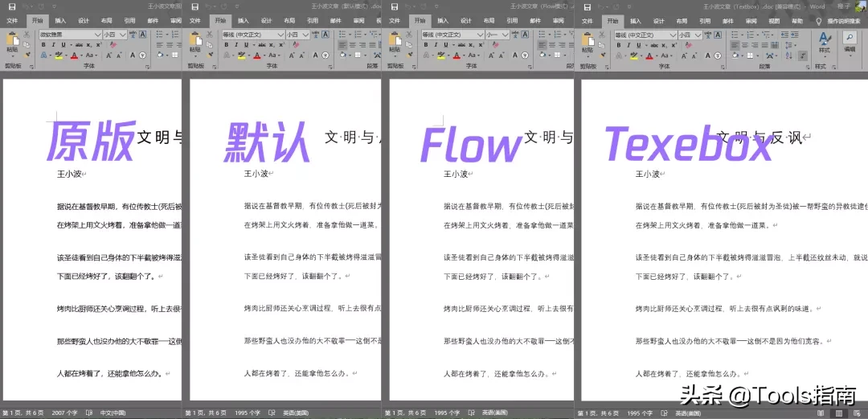Viewport: 868px width, 419px height.
Task: Click Paste (粘贴) in the 原版 window
Action: click(x=13, y=43)
